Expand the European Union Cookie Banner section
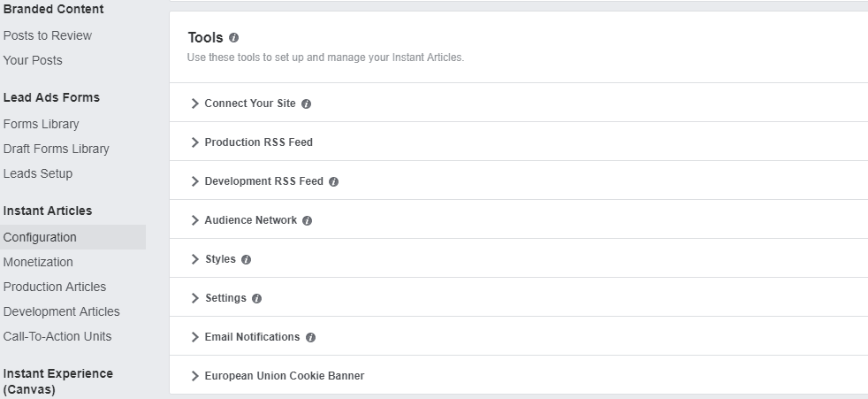Image resolution: width=868 pixels, height=399 pixels. [x=284, y=376]
